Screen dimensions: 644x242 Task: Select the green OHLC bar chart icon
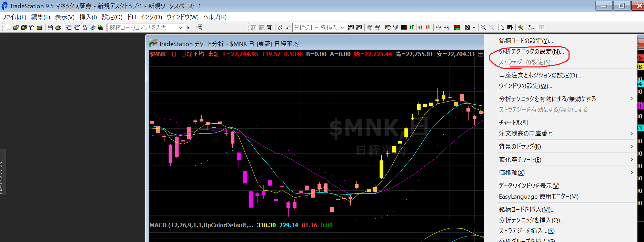point(412,28)
